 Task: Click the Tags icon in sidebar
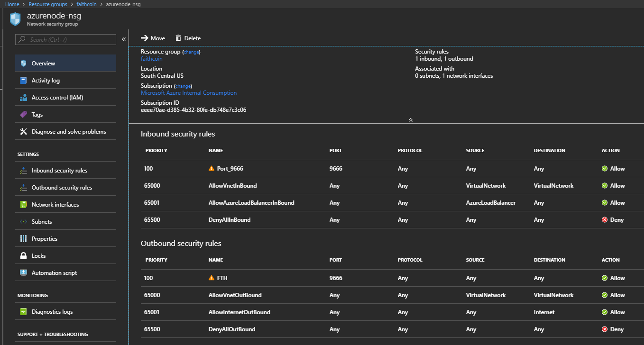point(23,115)
